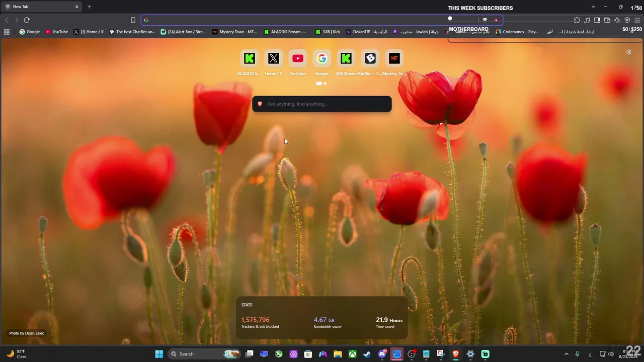
Task: Open the SXB Stream top site tile
Action: click(346, 62)
